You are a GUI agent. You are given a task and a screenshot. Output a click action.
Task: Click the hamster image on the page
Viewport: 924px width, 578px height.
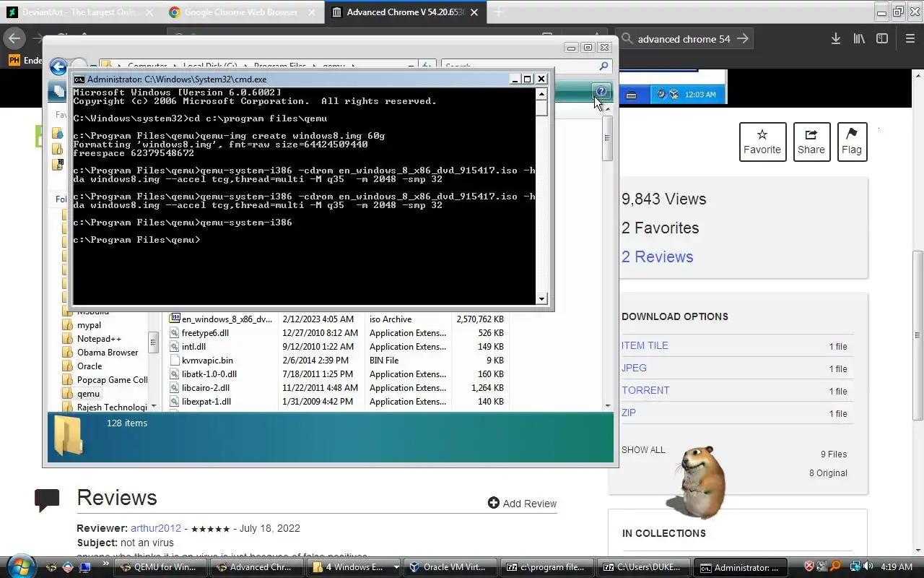pyautogui.click(x=698, y=481)
